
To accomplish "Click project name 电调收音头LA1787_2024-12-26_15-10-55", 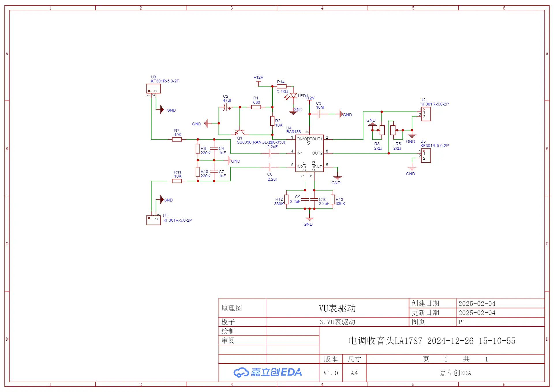I will 432,341.
